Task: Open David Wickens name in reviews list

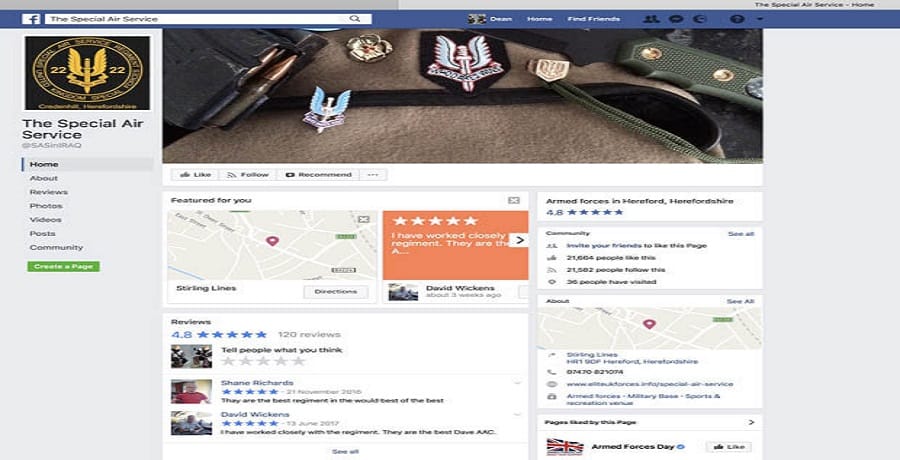Action: pos(255,414)
